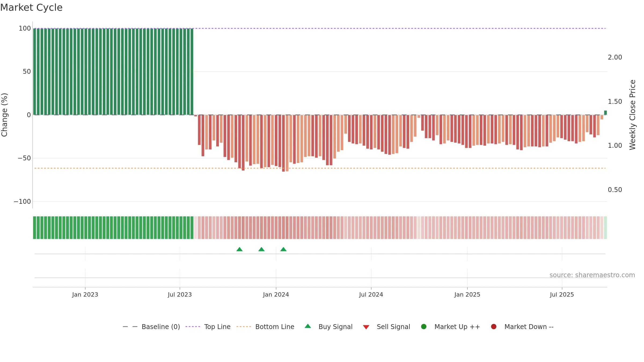
Task: Click the Market Down -- legend label
Action: pyautogui.click(x=529, y=327)
